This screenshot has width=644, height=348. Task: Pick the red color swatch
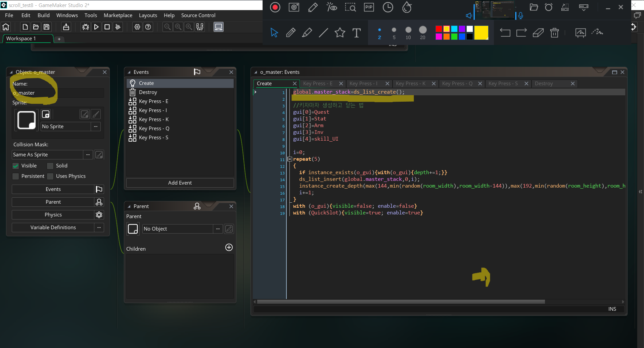tap(439, 29)
